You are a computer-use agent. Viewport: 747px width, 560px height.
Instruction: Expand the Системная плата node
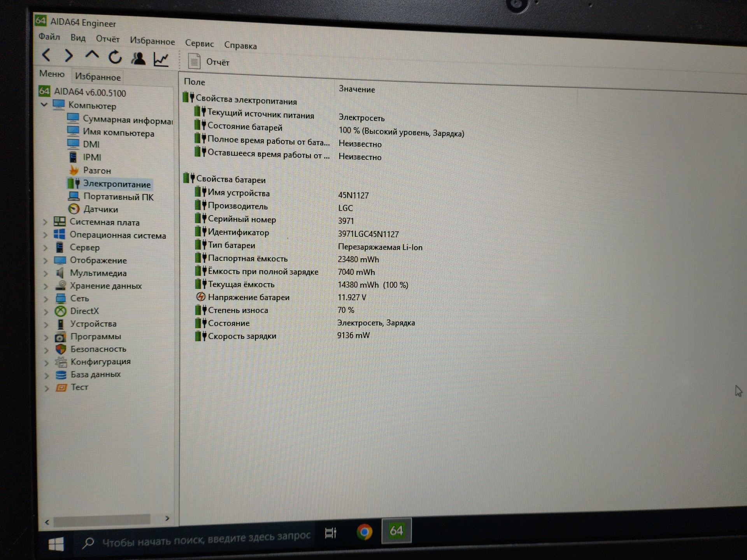(x=45, y=222)
